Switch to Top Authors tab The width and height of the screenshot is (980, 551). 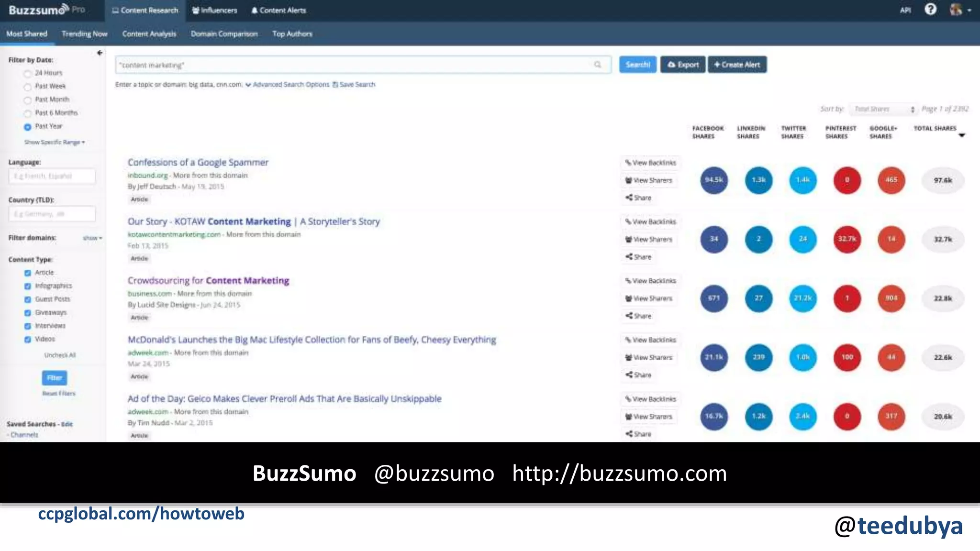(x=292, y=33)
